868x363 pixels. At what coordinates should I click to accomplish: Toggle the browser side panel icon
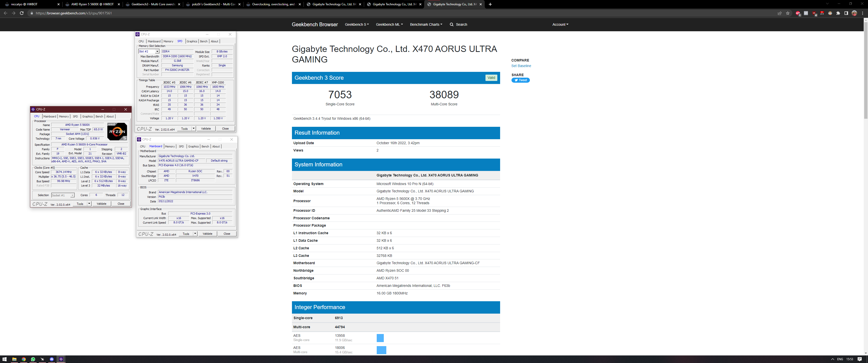[846, 13]
